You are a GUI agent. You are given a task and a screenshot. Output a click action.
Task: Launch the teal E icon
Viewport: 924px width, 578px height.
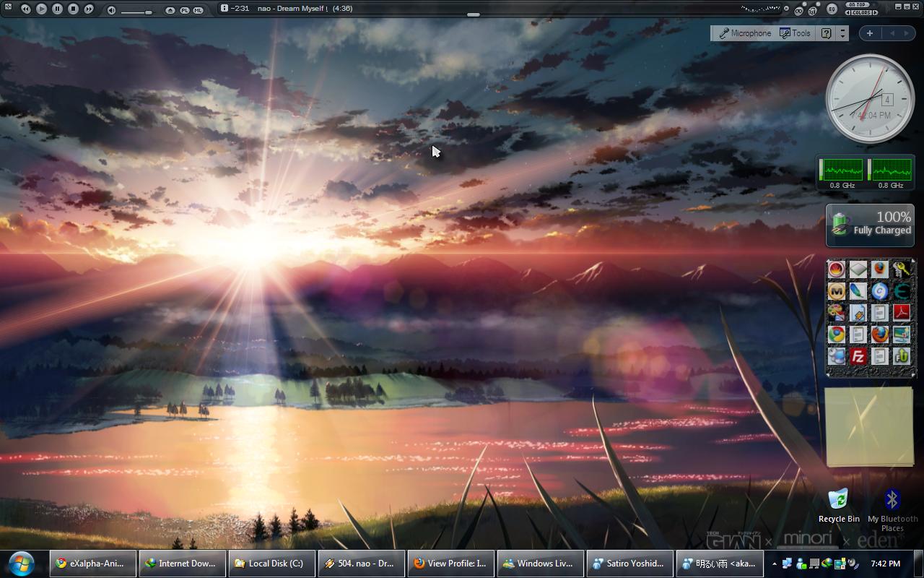pos(901,291)
